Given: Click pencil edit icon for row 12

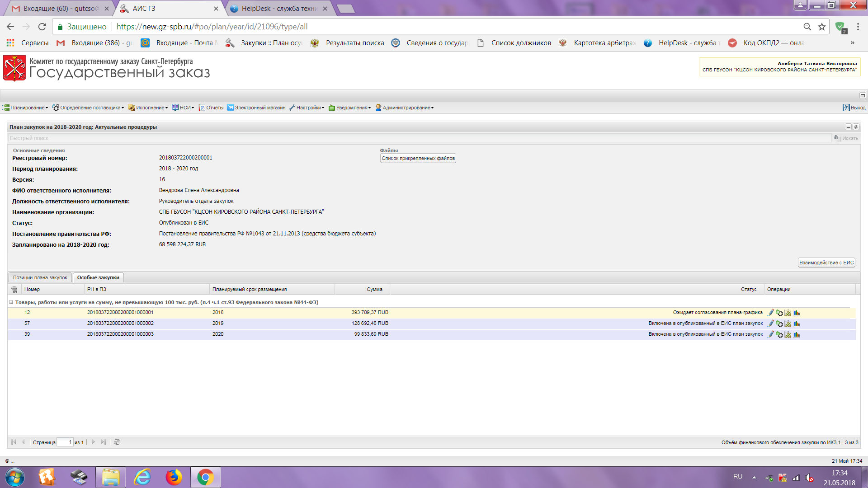Looking at the screenshot, I should point(771,313).
